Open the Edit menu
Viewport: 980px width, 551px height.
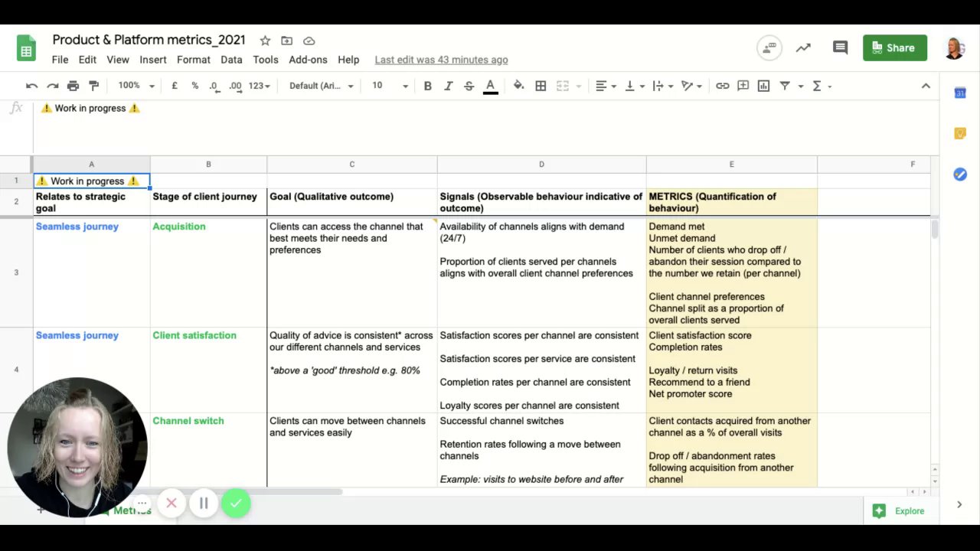[x=87, y=60]
